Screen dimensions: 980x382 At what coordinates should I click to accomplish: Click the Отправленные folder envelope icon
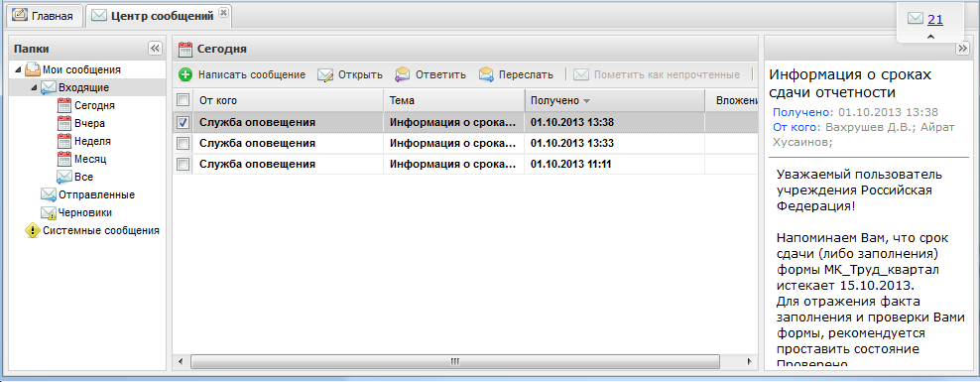coord(49,194)
